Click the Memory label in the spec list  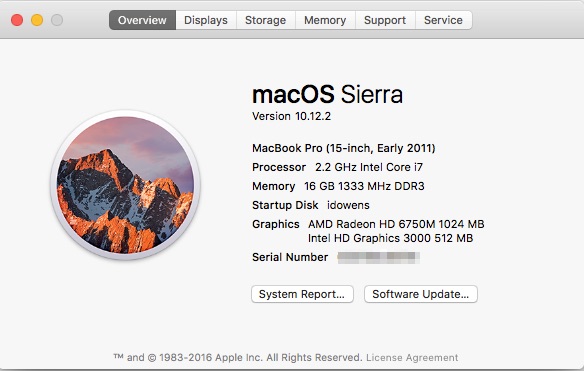point(274,186)
